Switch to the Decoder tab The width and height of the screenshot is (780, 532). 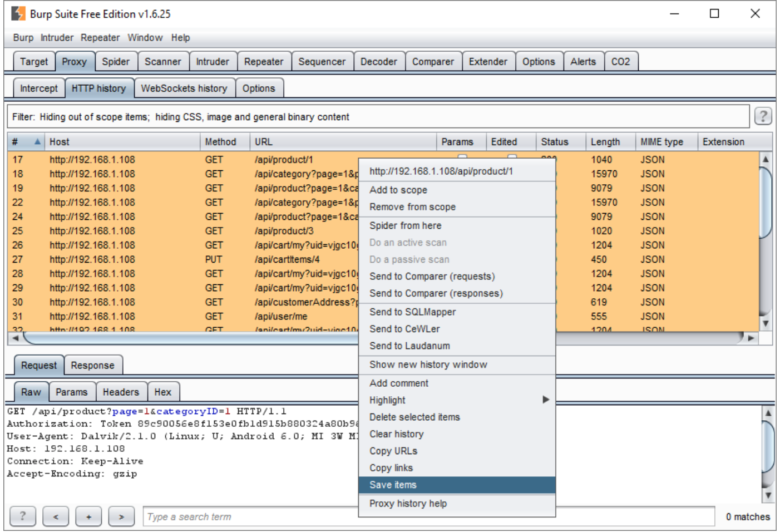pos(379,61)
